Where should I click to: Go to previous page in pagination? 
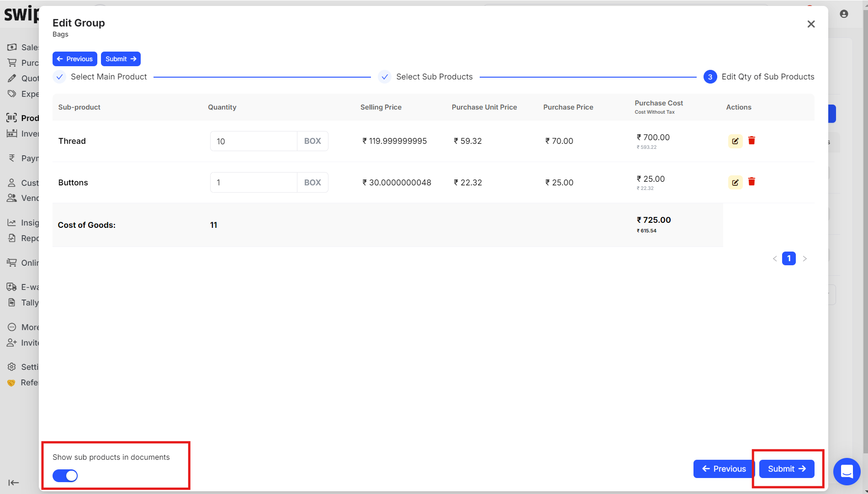pos(775,259)
